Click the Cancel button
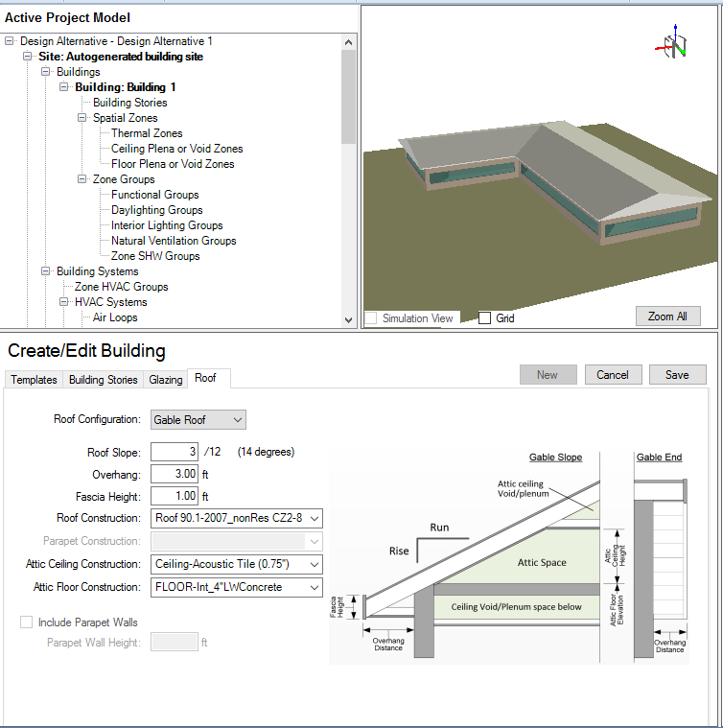Image resolution: width=723 pixels, height=728 pixels. pos(612,375)
